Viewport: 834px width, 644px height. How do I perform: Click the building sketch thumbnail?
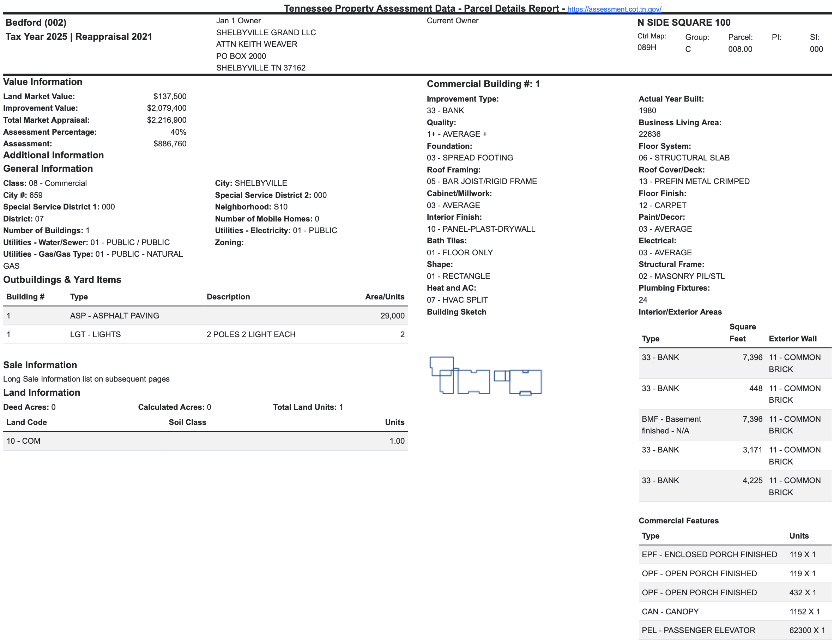tap(485, 376)
